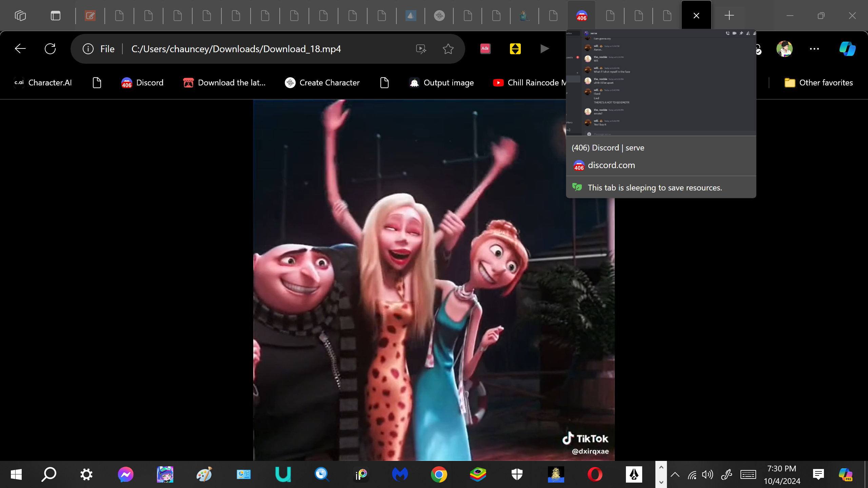Launch Messenger from the taskbar

(125, 474)
